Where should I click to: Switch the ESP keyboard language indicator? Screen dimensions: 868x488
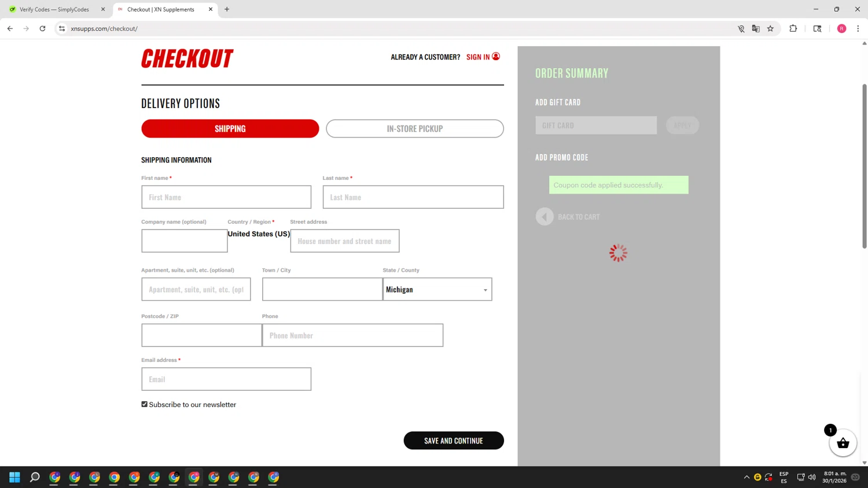click(784, 477)
